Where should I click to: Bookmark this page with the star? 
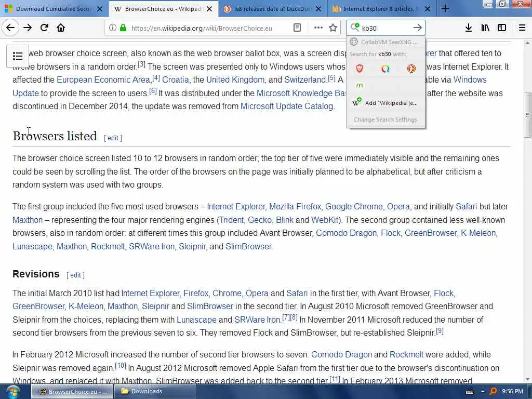[333, 28]
